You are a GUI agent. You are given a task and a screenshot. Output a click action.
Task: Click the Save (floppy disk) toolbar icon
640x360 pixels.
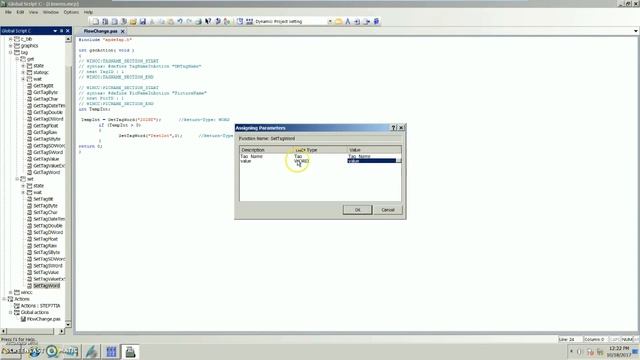point(142,21)
